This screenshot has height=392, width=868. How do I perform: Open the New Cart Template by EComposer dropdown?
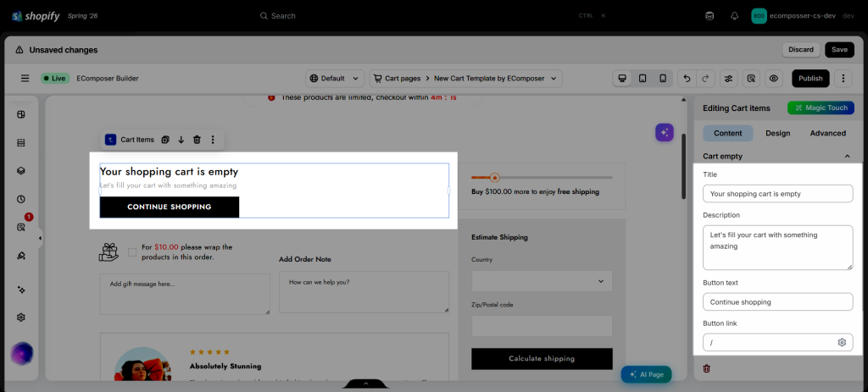click(x=495, y=79)
